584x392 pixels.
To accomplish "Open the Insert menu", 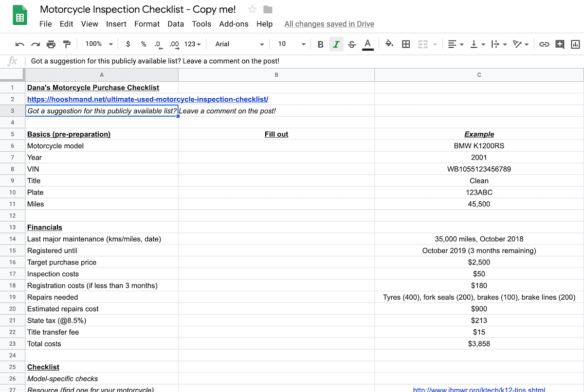I will pos(116,24).
